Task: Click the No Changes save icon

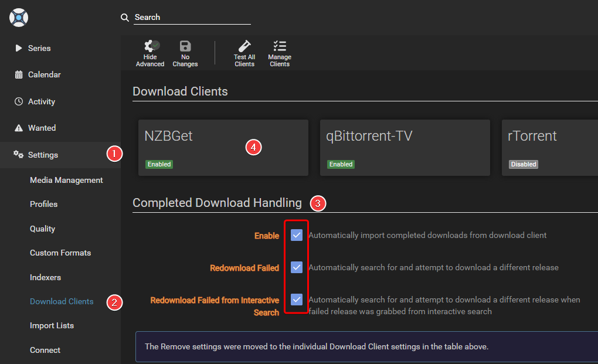Action: (185, 46)
